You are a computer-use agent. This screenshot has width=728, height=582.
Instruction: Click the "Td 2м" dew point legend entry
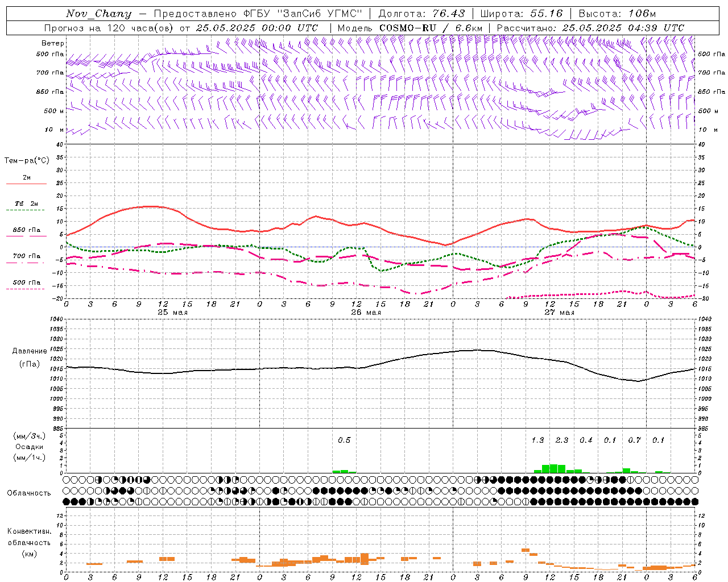click(x=26, y=203)
